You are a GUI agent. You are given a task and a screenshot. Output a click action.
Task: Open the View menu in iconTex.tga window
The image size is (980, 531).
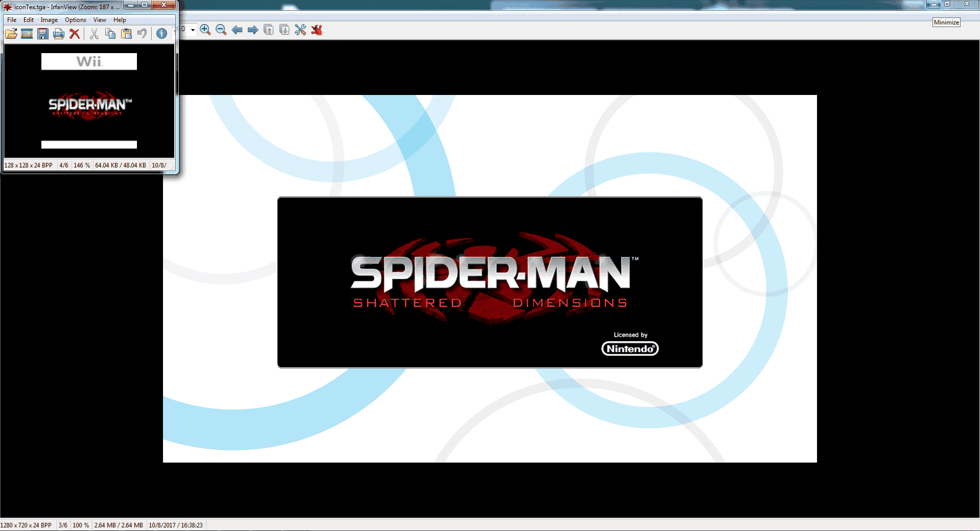(100, 20)
